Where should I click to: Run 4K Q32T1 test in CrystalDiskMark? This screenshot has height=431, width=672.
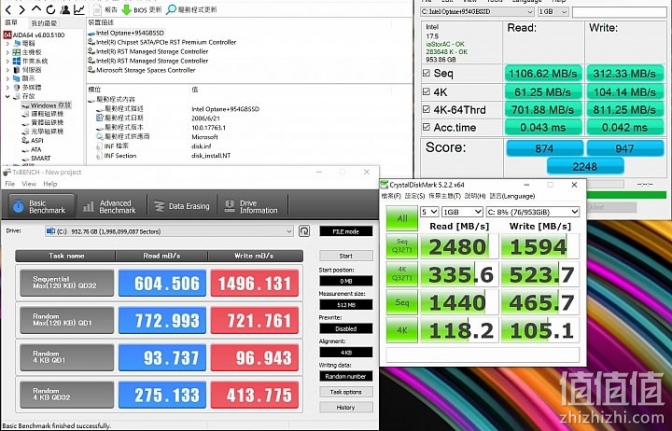(x=402, y=273)
